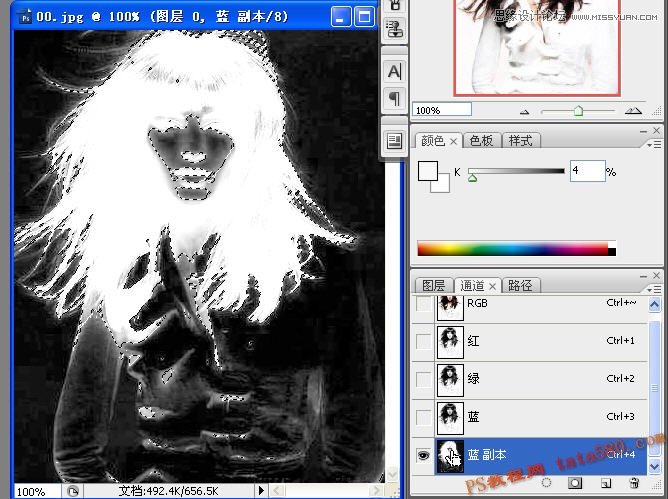Image resolution: width=668 pixels, height=499 pixels.
Task: Click the navigator zoom out mountain icon
Action: 524,112
